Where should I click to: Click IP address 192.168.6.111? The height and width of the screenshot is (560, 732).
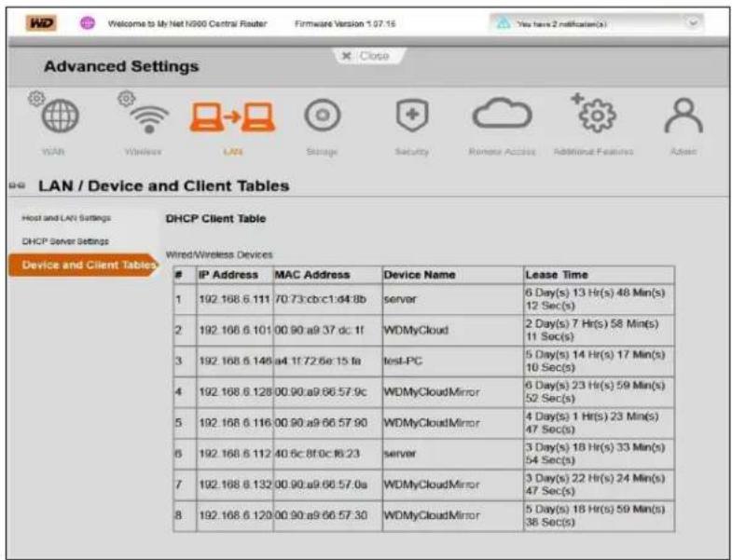pyautogui.click(x=235, y=299)
